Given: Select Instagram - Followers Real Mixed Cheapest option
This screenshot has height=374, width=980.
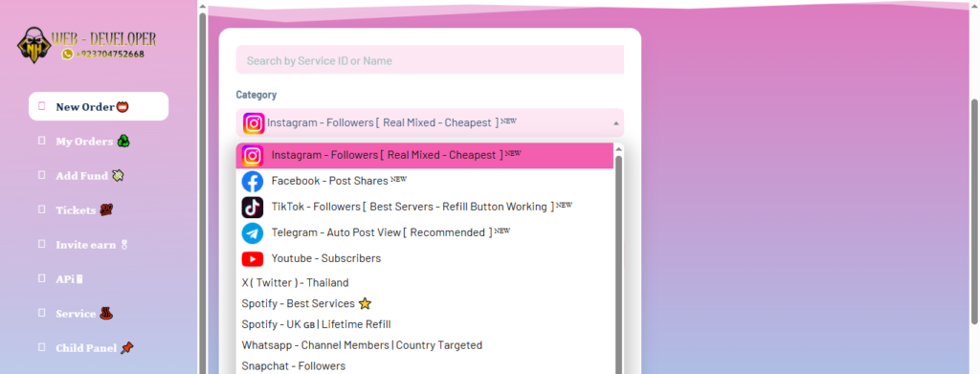Looking at the screenshot, I should [x=425, y=156].
